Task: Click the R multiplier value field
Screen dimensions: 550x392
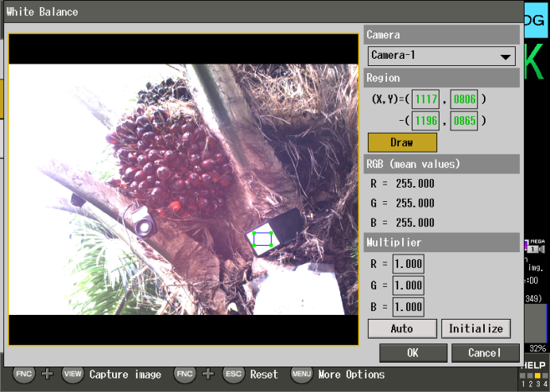Action: pyautogui.click(x=408, y=264)
